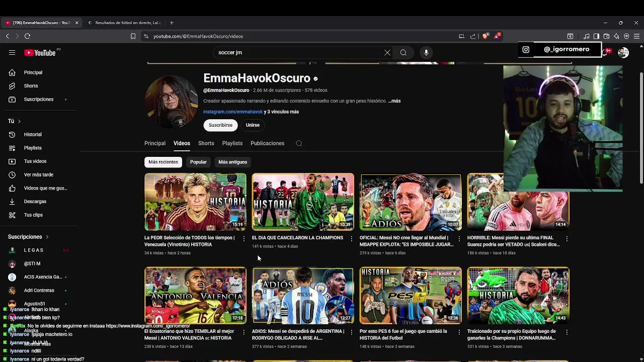Expand channel description with ...más
The height and width of the screenshot is (362, 644).
coord(394,101)
